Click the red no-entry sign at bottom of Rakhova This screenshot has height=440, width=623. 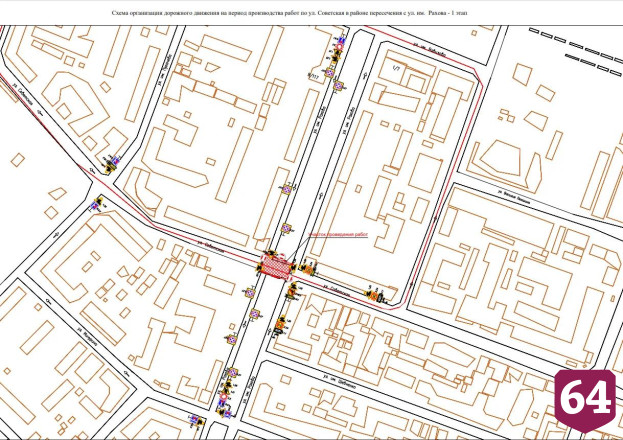tap(223, 397)
